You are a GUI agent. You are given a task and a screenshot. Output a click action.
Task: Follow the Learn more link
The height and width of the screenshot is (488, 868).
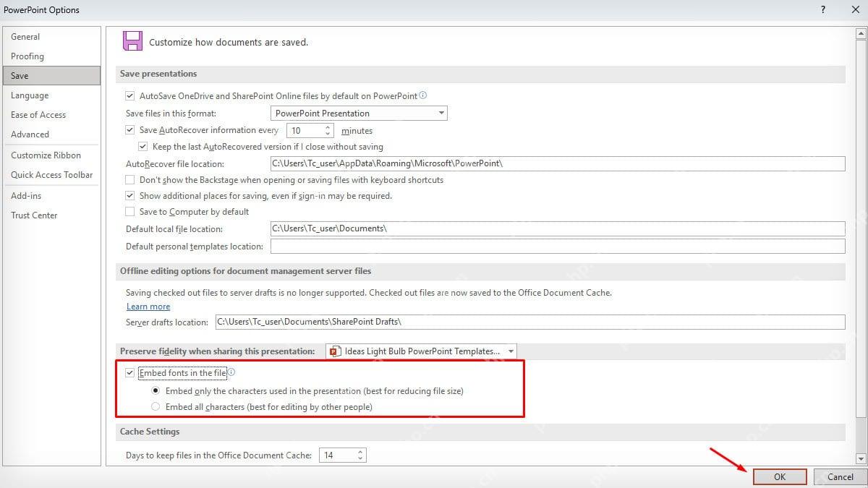pyautogui.click(x=148, y=307)
